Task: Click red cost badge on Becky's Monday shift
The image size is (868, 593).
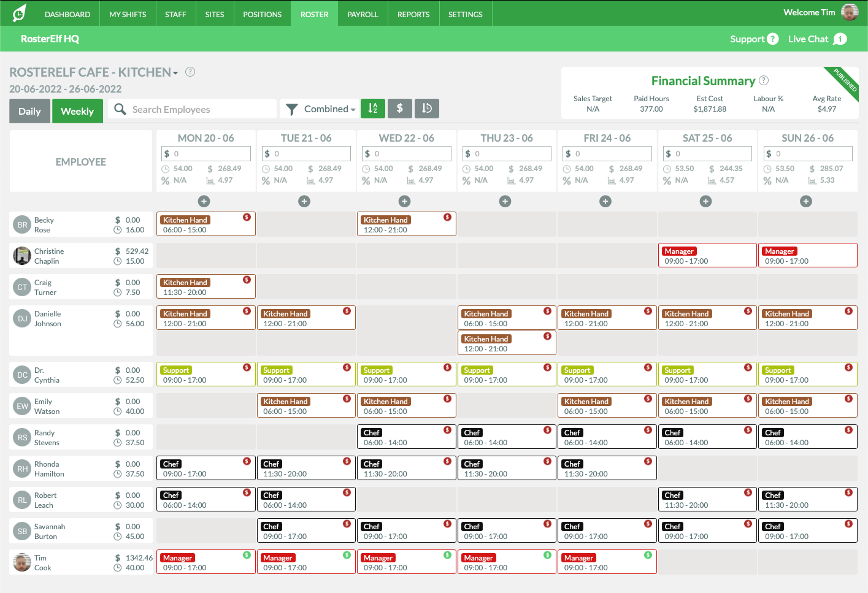Action: pos(247,217)
